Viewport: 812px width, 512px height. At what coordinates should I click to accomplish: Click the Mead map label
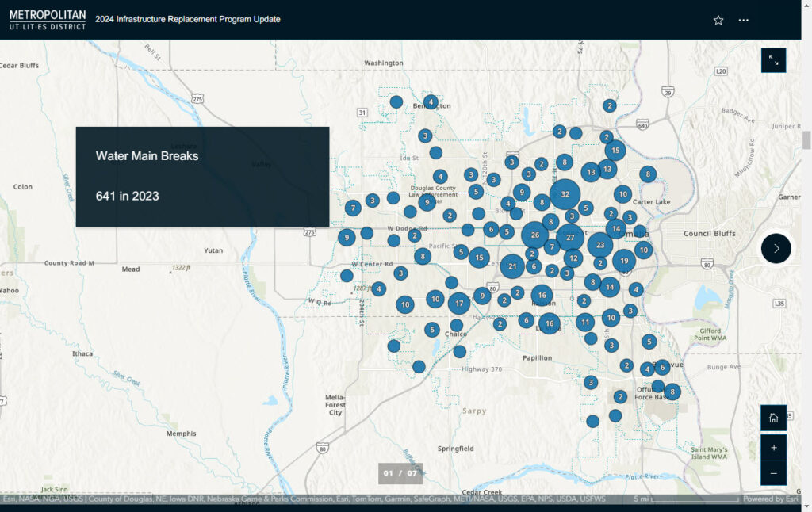tap(131, 269)
